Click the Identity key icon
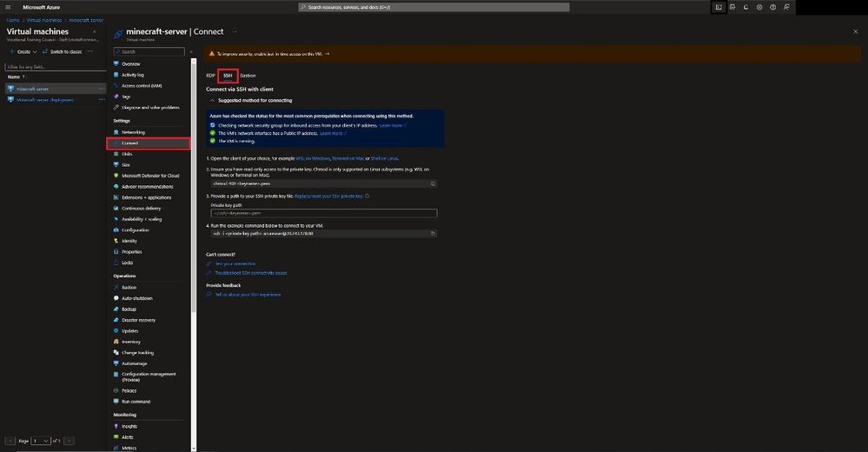 click(x=116, y=241)
